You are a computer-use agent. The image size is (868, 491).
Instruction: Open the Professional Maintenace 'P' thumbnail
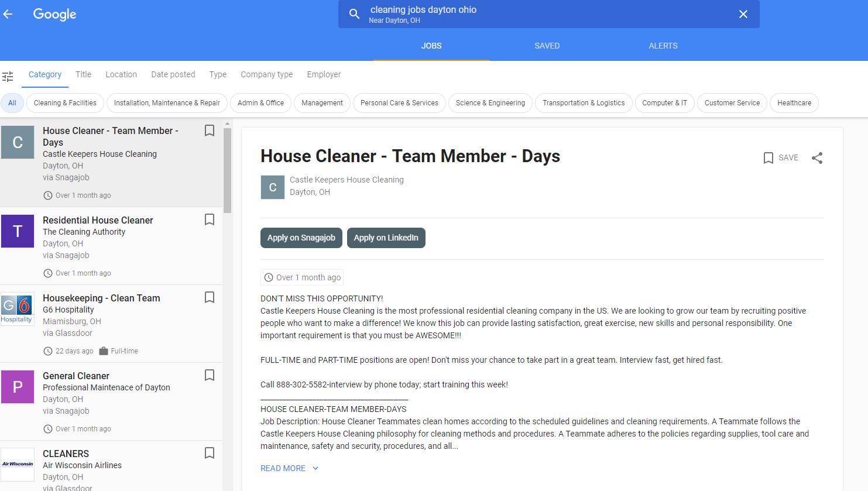18,387
